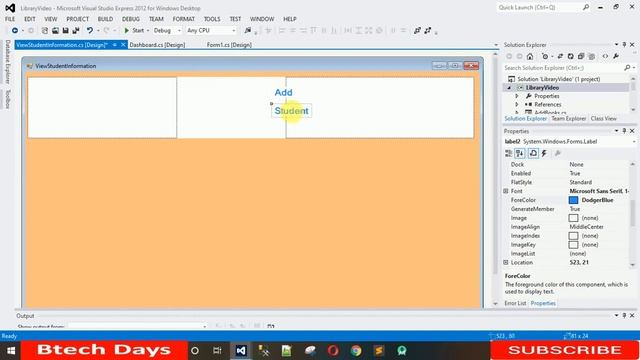Click the Undo arrow icon

coord(89,31)
